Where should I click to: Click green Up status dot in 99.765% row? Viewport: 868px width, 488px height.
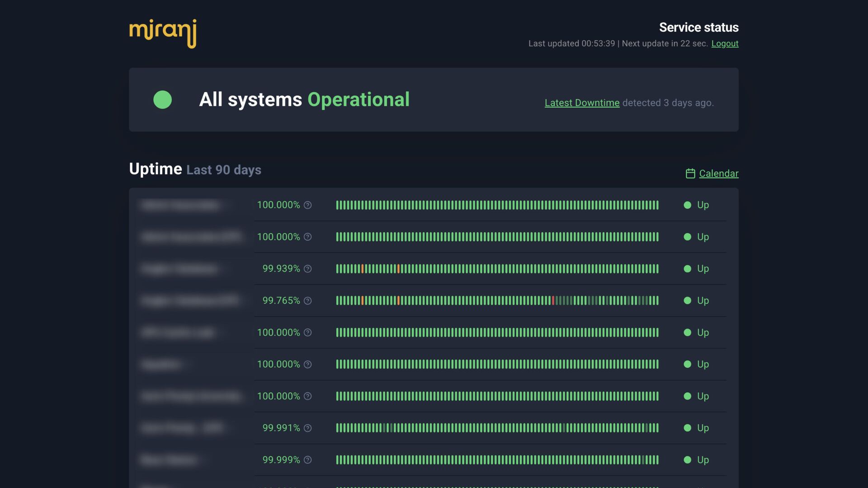click(x=687, y=301)
